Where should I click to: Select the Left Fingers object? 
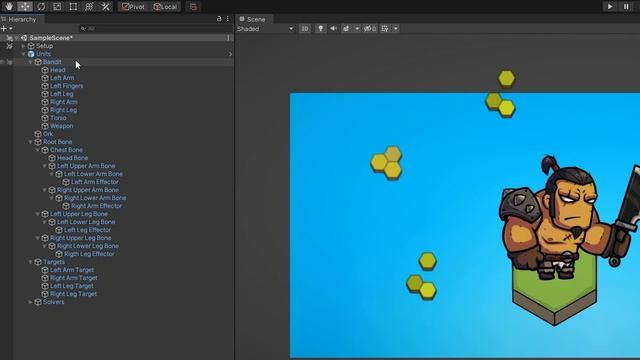click(67, 86)
